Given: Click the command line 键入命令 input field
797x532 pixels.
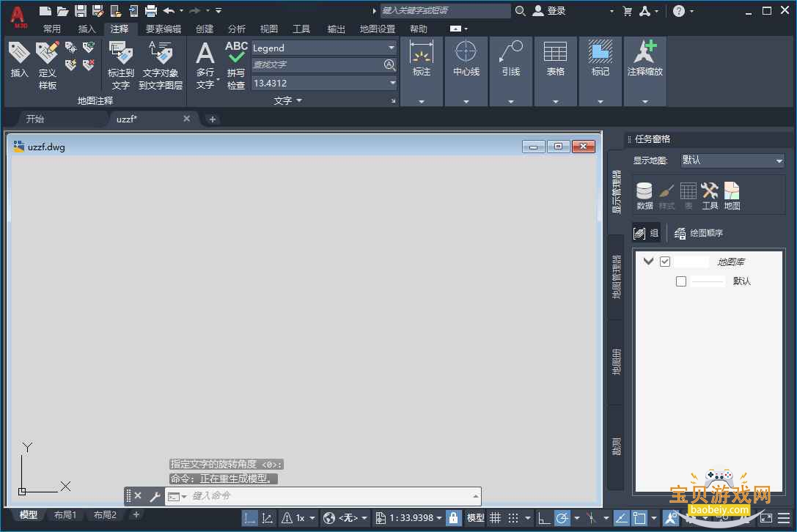Looking at the screenshot, I should (331, 496).
